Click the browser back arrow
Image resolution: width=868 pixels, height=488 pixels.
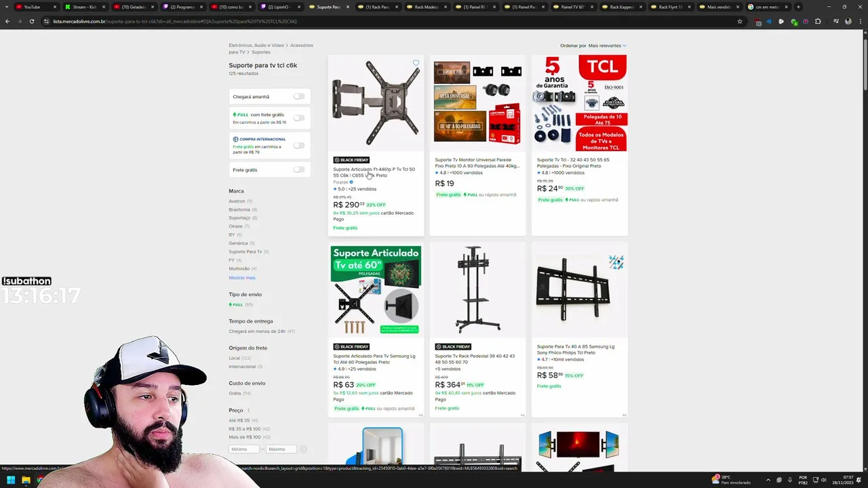click(7, 21)
